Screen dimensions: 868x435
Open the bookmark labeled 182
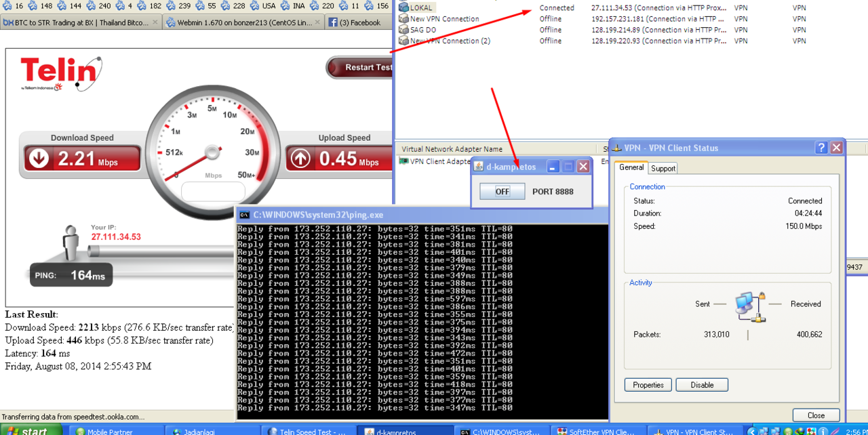(x=148, y=5)
